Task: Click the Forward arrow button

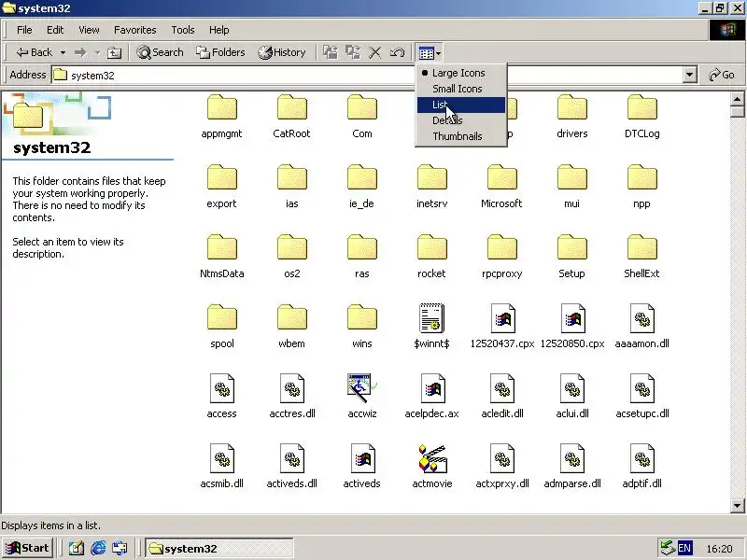Action: [x=80, y=52]
